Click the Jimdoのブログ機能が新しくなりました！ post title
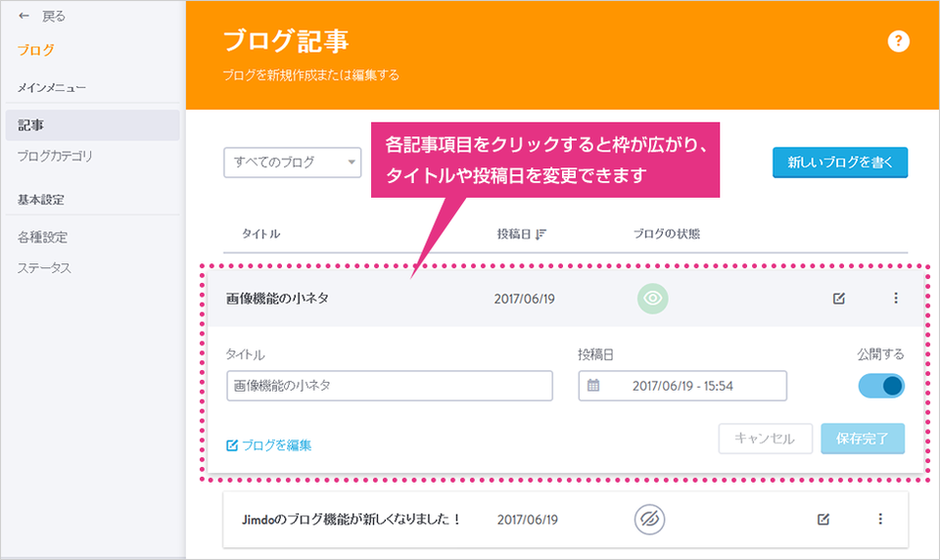The width and height of the screenshot is (940, 560). (x=351, y=519)
